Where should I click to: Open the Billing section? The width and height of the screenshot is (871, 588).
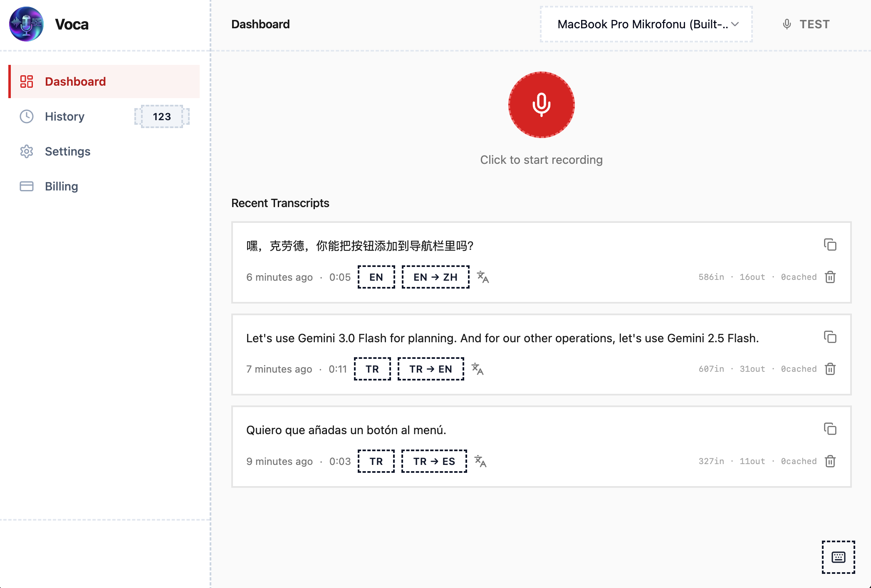61,186
